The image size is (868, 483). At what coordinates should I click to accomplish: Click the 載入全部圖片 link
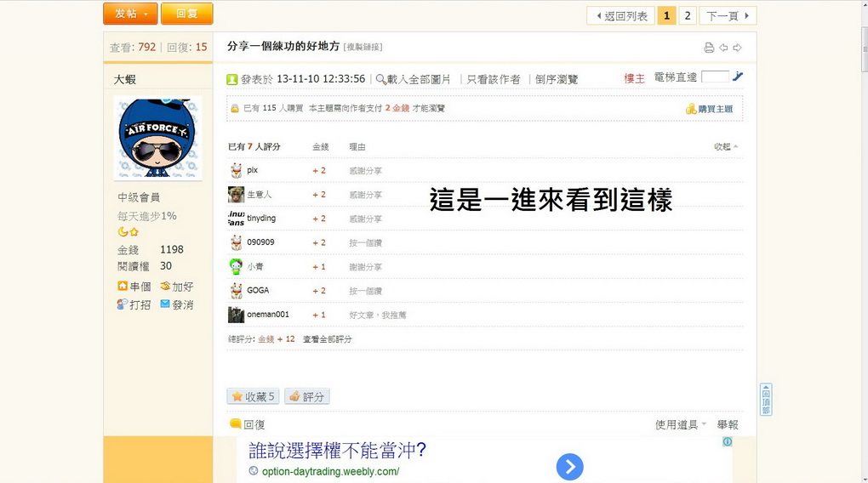(x=419, y=79)
